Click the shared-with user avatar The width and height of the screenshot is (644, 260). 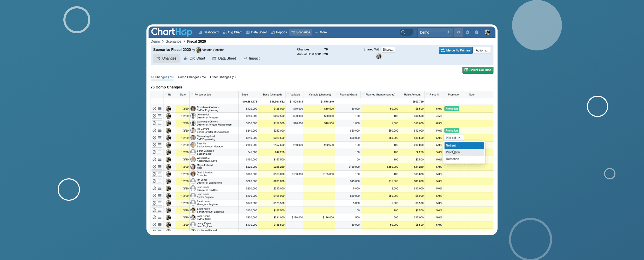point(379,56)
